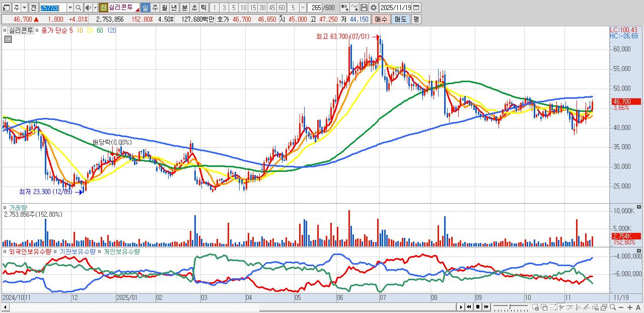Toggle interval button 30
The height and width of the screenshot is (313, 644).
click(x=262, y=8)
